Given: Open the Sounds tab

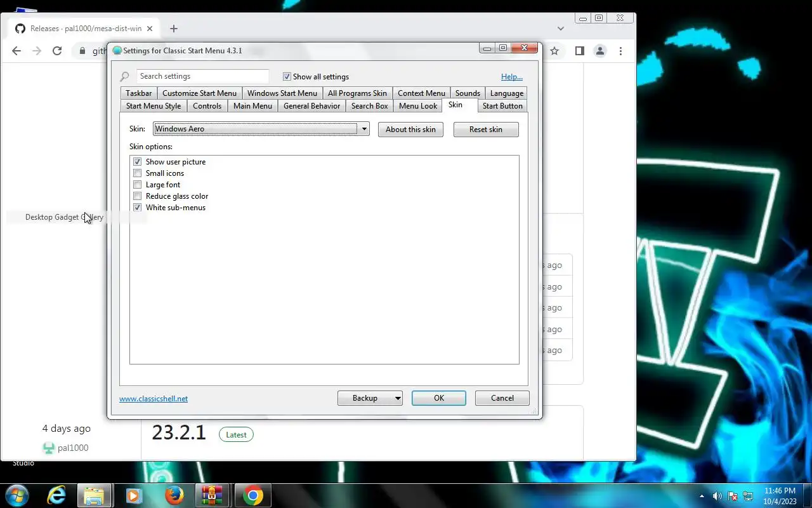Looking at the screenshot, I should (x=468, y=93).
